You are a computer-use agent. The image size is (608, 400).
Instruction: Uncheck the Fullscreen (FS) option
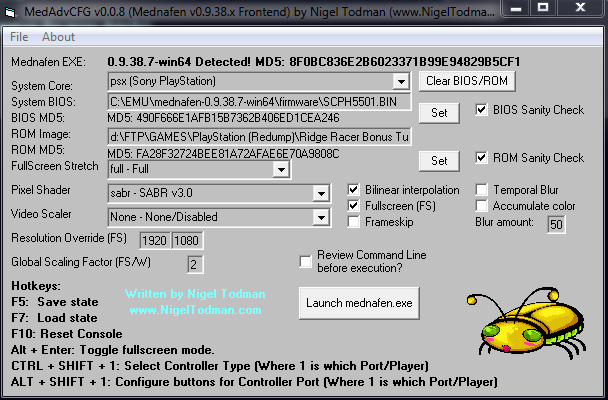[x=354, y=206]
